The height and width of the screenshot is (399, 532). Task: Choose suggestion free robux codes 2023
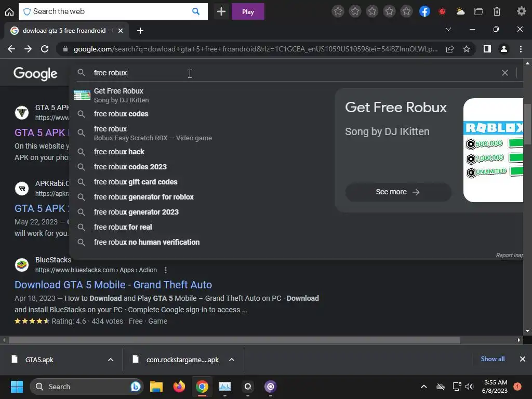pos(130,167)
